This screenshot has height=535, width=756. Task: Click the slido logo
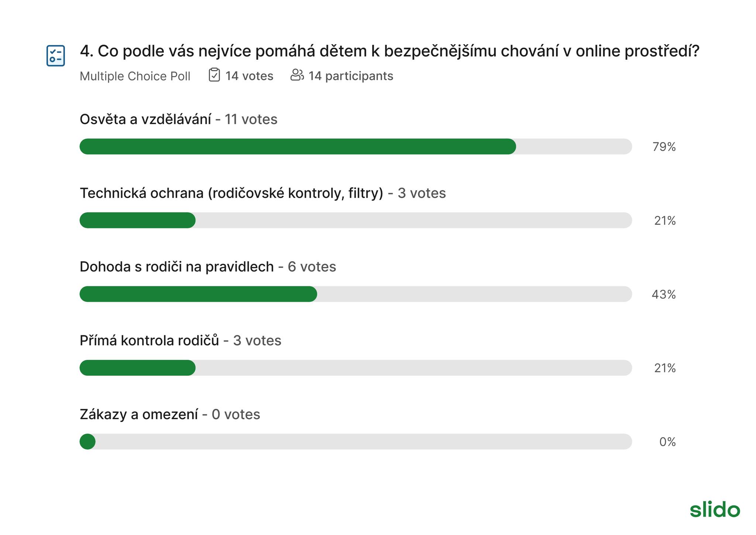pos(715,510)
